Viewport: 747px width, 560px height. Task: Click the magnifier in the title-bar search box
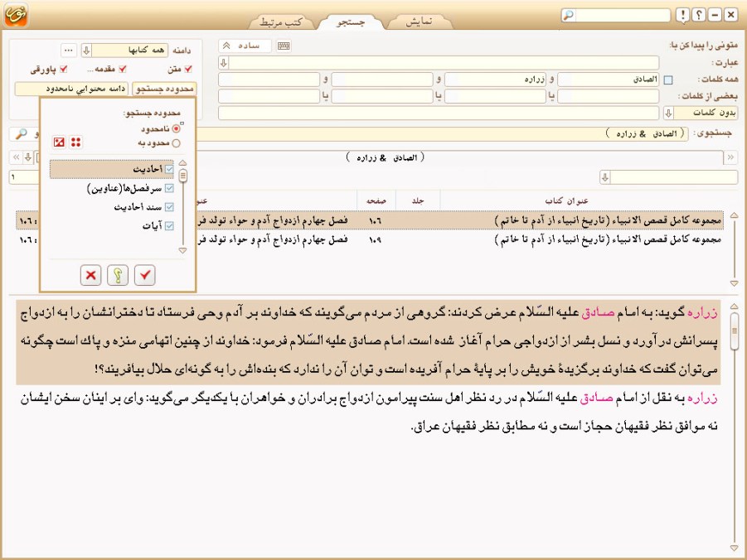coord(569,15)
